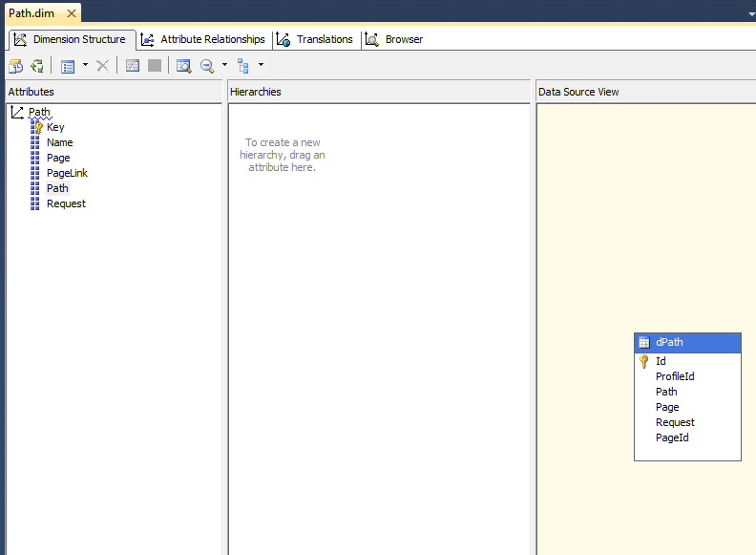Click the Hierarchies pane header
Screen dimensions: 756x555
point(379,92)
